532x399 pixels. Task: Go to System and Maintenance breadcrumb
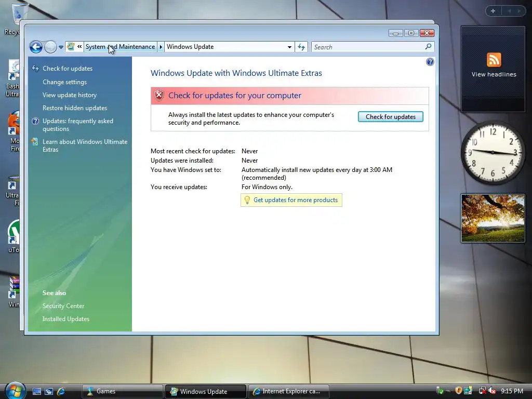point(120,47)
